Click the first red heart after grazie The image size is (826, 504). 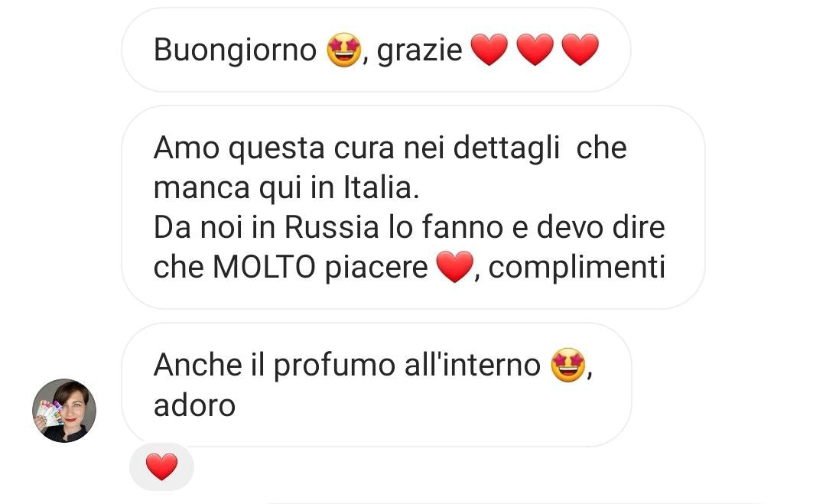point(489,50)
